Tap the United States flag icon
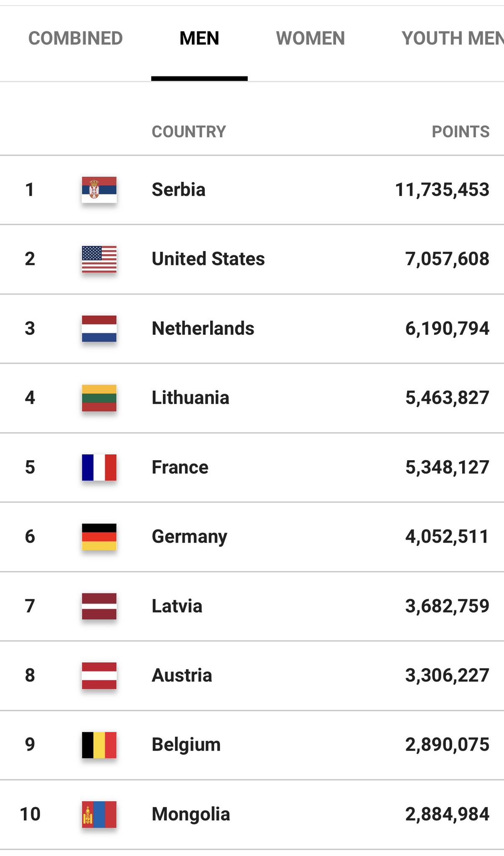The height and width of the screenshot is (856, 504). click(99, 259)
